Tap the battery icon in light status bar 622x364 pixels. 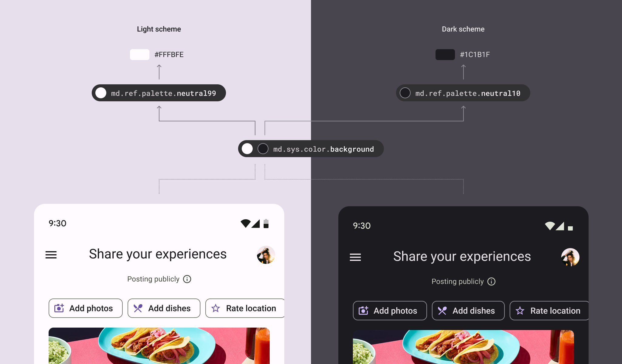pyautogui.click(x=266, y=224)
